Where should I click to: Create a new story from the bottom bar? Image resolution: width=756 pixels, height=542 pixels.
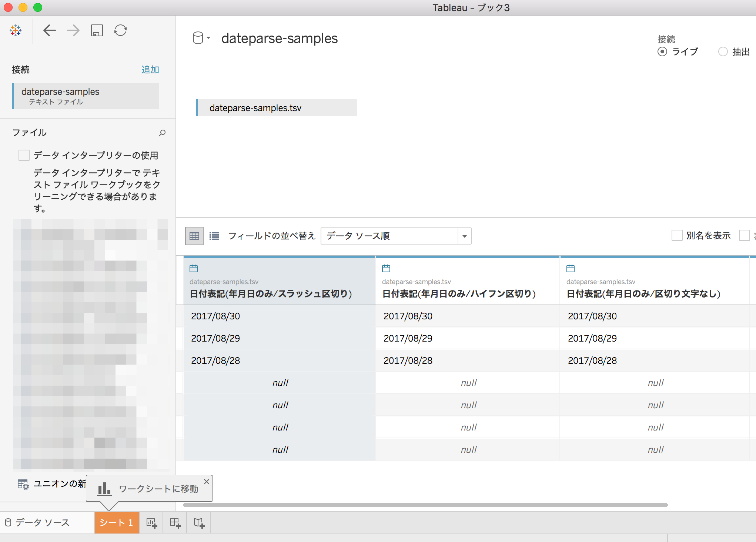(x=198, y=522)
